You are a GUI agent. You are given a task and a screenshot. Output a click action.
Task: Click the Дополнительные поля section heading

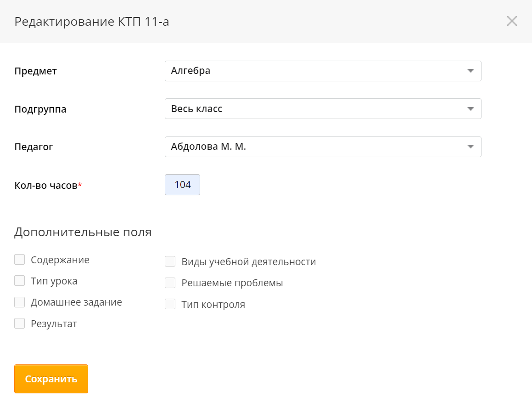pyautogui.click(x=83, y=232)
